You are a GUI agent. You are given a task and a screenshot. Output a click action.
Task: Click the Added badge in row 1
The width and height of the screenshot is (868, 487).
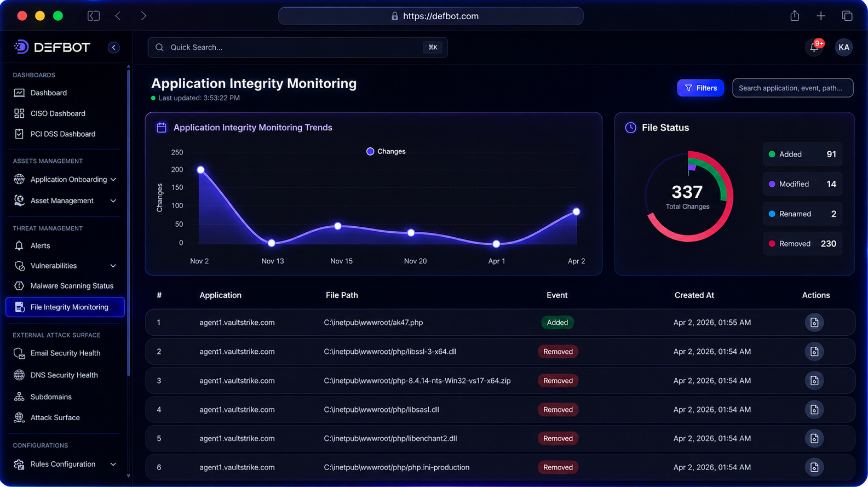tap(557, 323)
